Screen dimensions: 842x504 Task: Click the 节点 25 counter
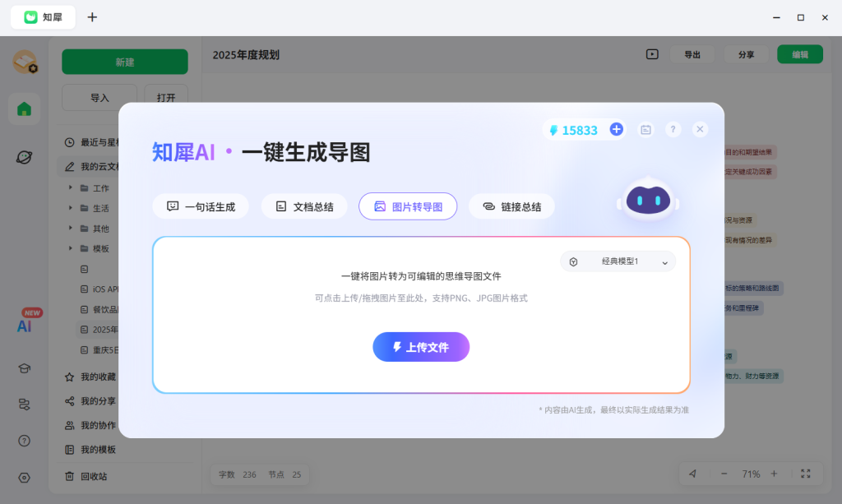(x=285, y=474)
